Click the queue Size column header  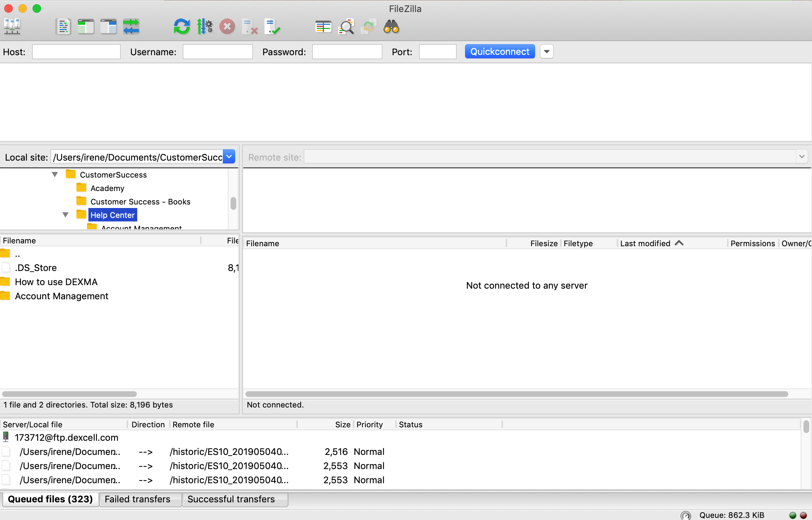[325, 424]
